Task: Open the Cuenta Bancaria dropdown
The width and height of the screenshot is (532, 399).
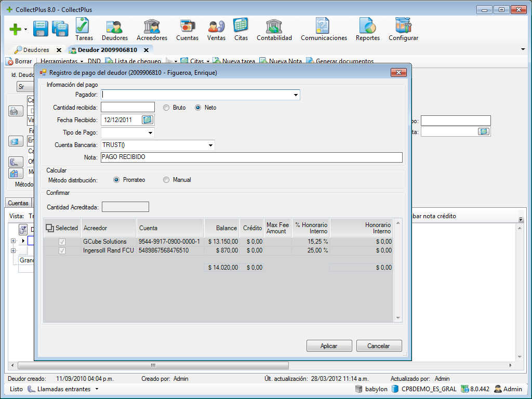Action: click(210, 145)
